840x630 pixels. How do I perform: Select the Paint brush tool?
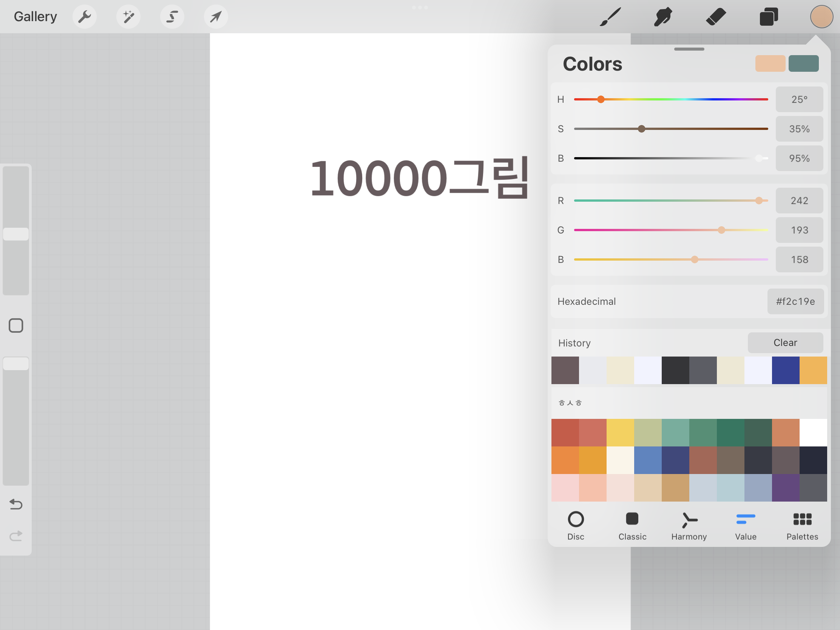point(610,17)
